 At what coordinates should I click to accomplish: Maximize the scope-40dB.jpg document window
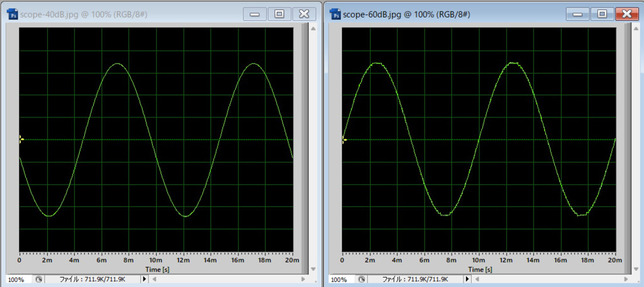(x=279, y=14)
